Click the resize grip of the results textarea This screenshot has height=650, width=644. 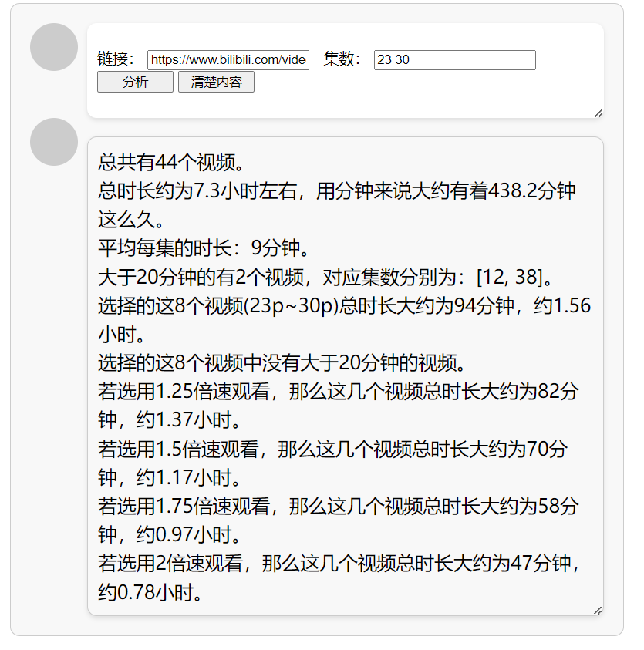pos(598,609)
